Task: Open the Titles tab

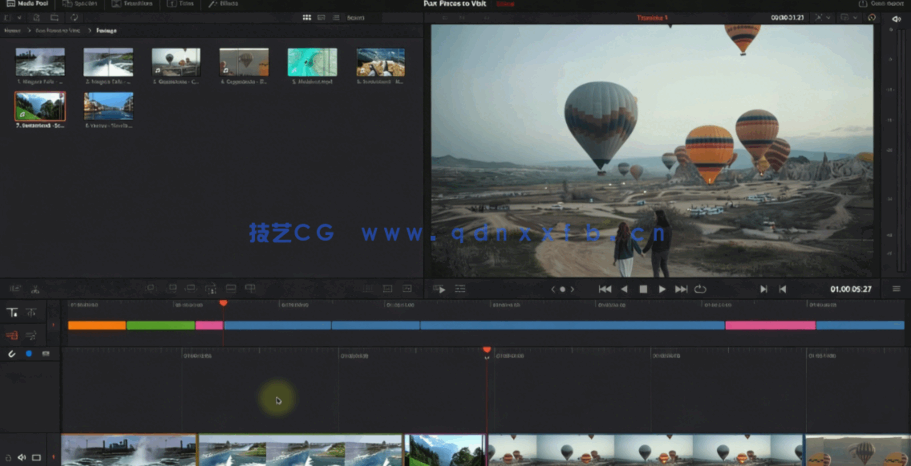Action: (180, 3)
